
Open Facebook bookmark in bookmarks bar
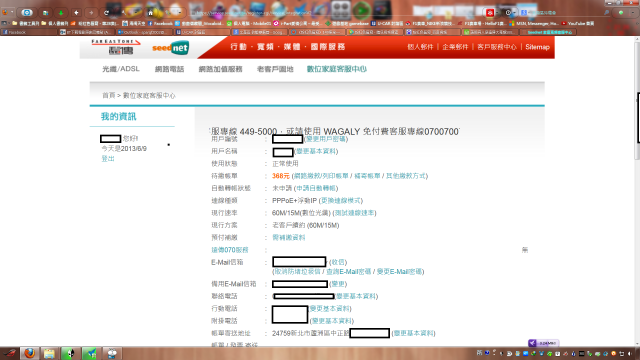160,24
